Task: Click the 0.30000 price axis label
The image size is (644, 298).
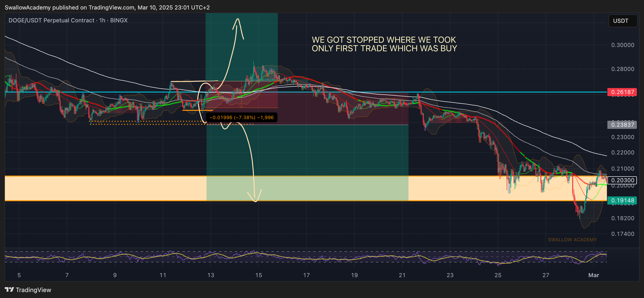Action: coord(623,45)
